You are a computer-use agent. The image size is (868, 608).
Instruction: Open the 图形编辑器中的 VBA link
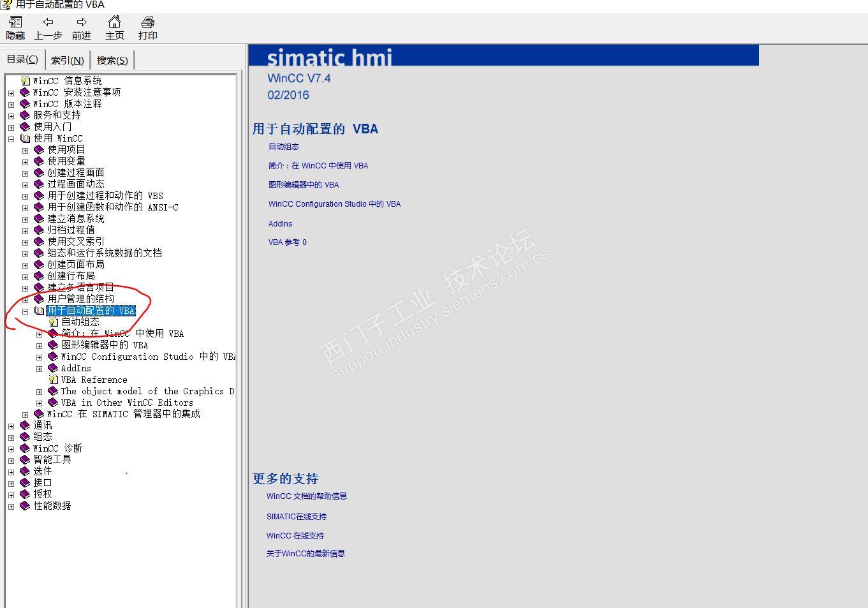click(304, 185)
